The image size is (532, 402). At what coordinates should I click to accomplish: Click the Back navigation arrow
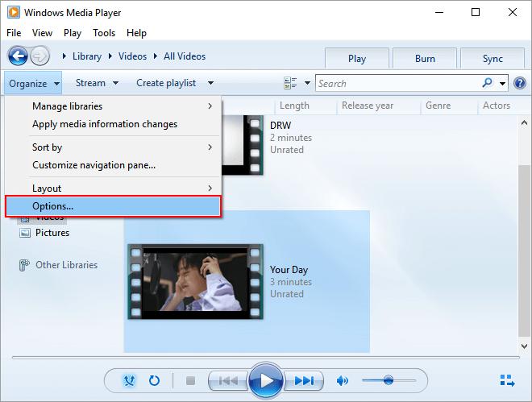[18, 56]
